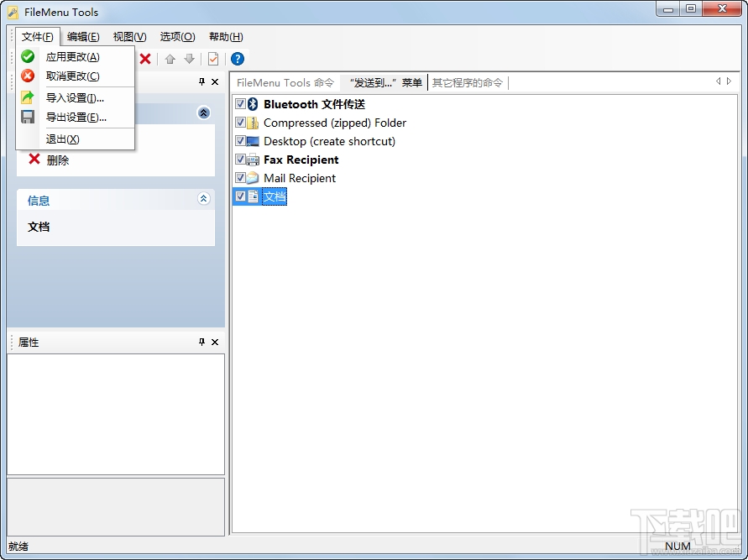Open help with blue question mark icon
The width and height of the screenshot is (748, 560).
(238, 59)
